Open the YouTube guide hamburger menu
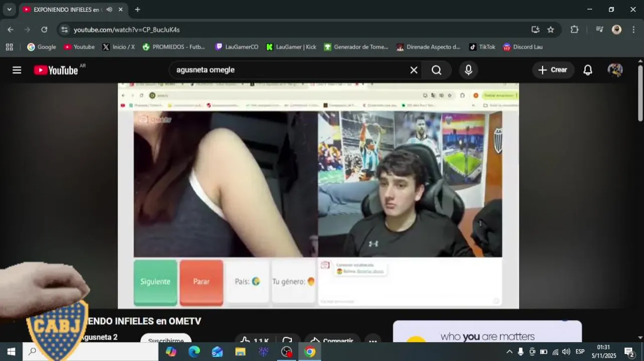644x361 pixels. pos(17,70)
